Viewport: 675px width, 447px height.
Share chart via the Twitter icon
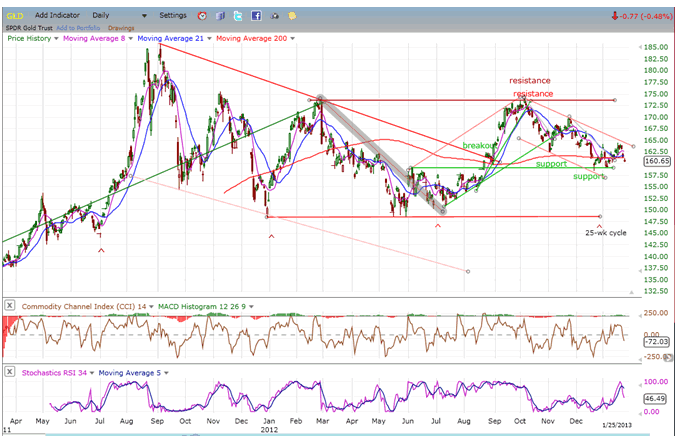[235, 16]
